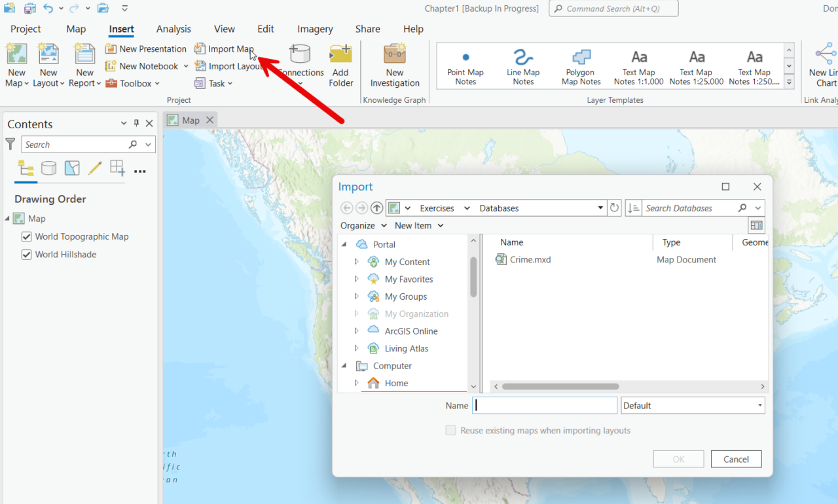
Task: Switch to the Imagery ribbon tab
Action: point(315,29)
